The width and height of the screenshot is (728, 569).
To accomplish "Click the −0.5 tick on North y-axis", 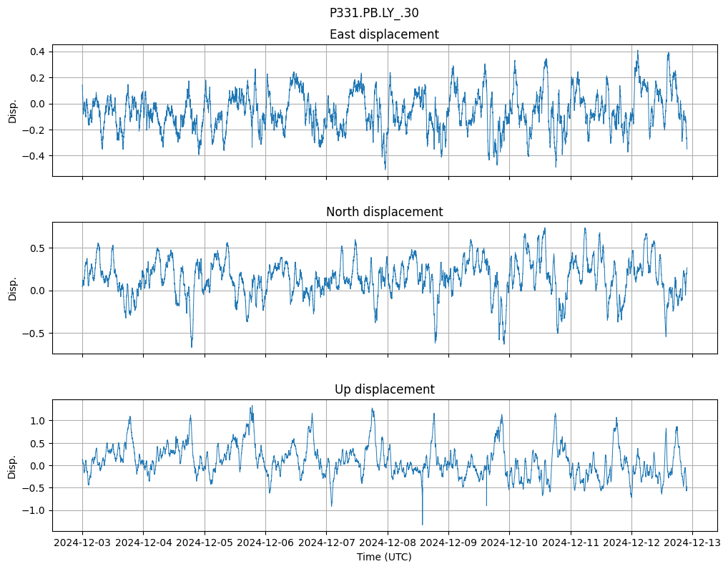I will (x=34, y=334).
